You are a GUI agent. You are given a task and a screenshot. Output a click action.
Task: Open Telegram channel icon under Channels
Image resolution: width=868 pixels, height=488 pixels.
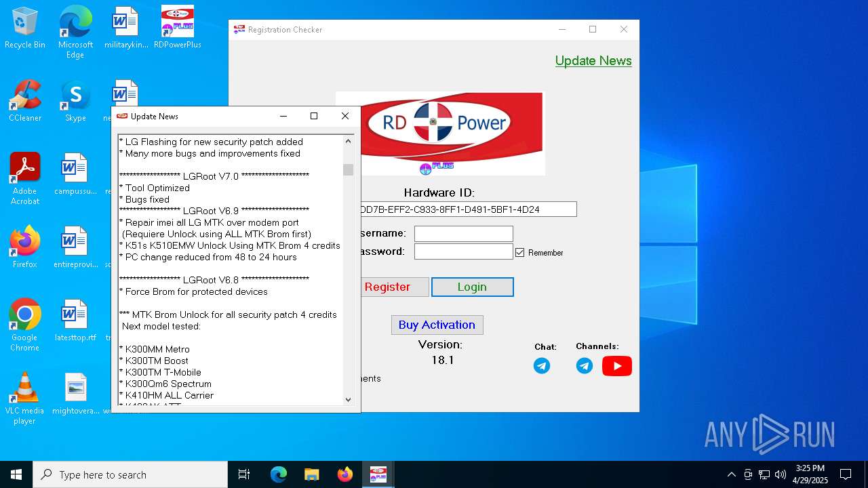pyautogui.click(x=585, y=366)
